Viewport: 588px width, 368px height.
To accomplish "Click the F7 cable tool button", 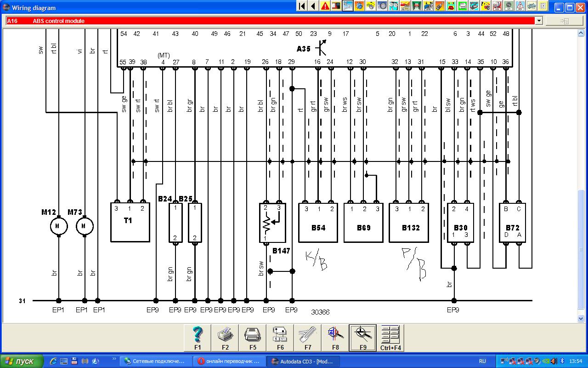I will pyautogui.click(x=308, y=338).
